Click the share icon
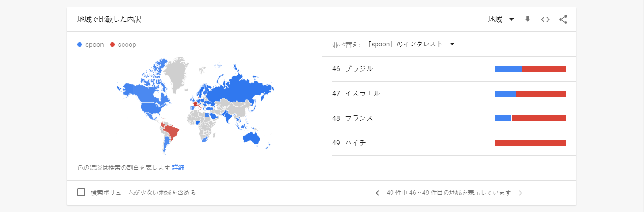Viewport: 644px width, 212px height. point(563,19)
